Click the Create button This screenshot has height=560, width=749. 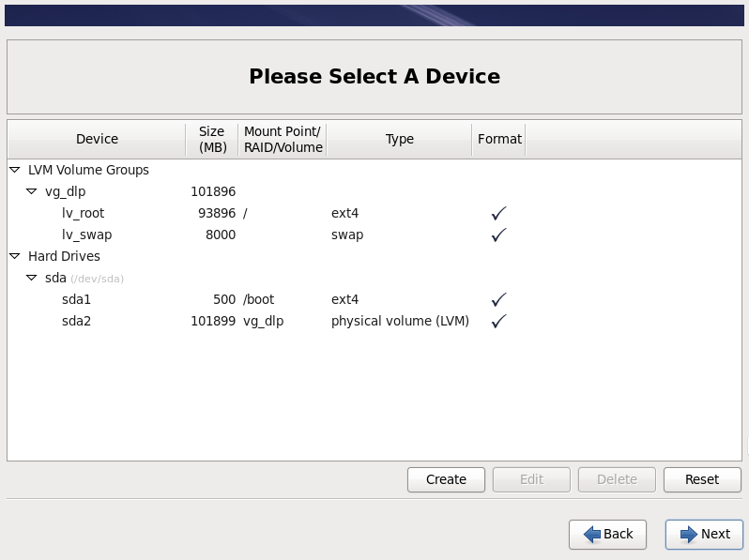pyautogui.click(x=446, y=479)
